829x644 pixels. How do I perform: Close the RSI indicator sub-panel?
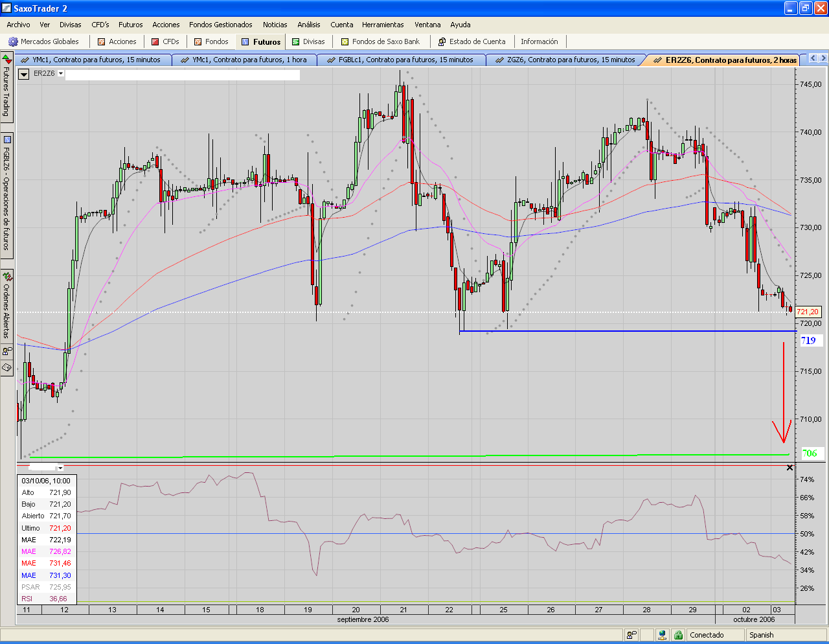[x=789, y=468]
